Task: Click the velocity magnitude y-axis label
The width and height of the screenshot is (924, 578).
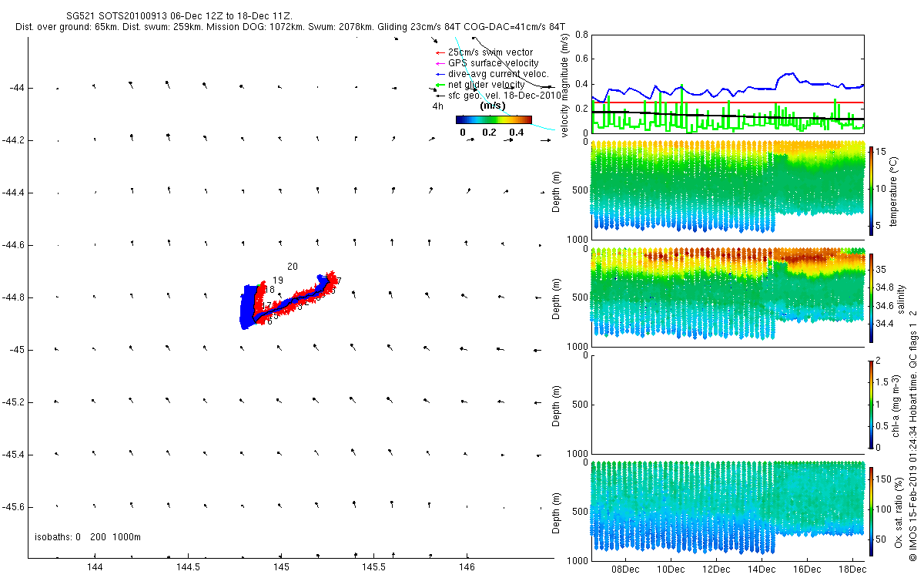Action: click(x=564, y=85)
